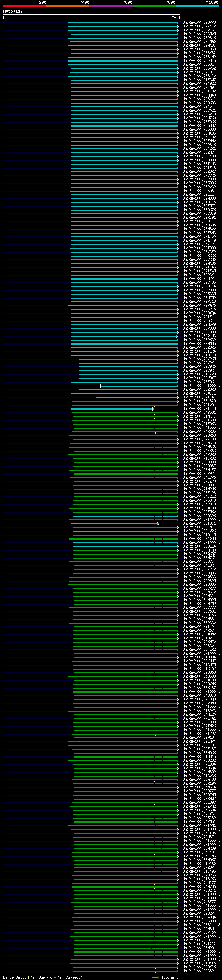This screenshot has width=222, height=980.
Task: Select label UniRef100_Q07460
Action: click(199, 932)
